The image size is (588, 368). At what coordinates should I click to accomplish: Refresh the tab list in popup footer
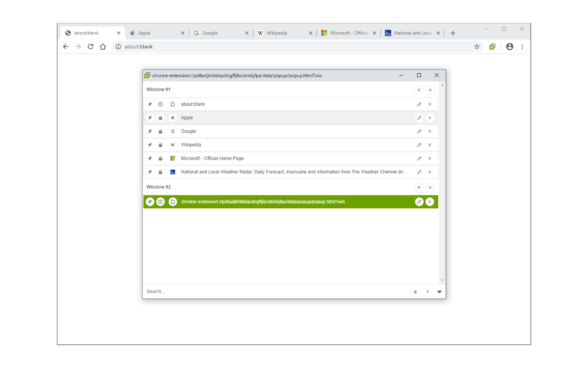(415, 292)
